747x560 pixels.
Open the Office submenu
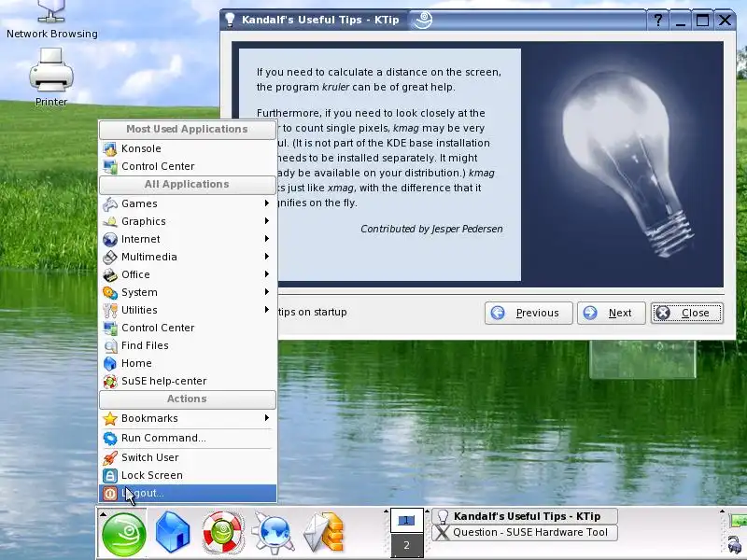pos(188,274)
